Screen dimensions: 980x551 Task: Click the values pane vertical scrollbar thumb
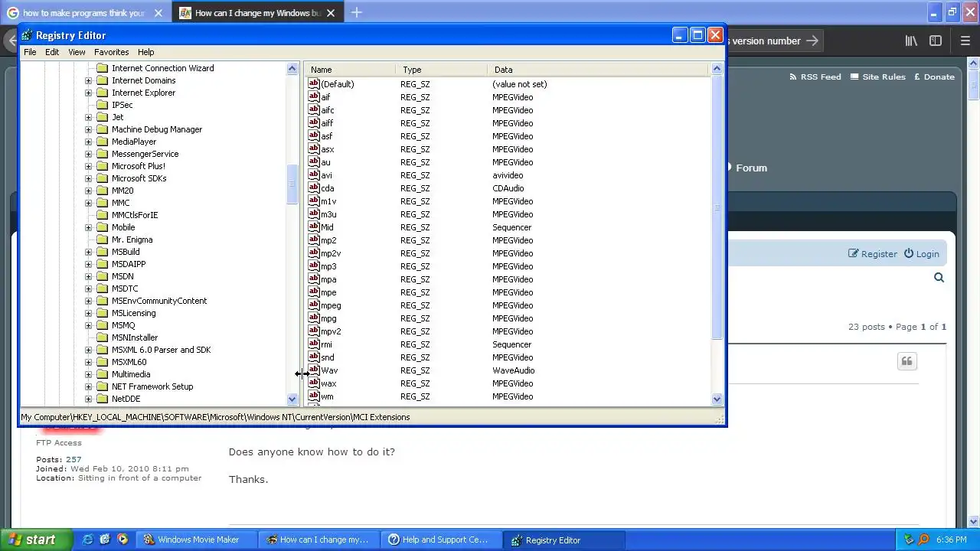point(717,207)
